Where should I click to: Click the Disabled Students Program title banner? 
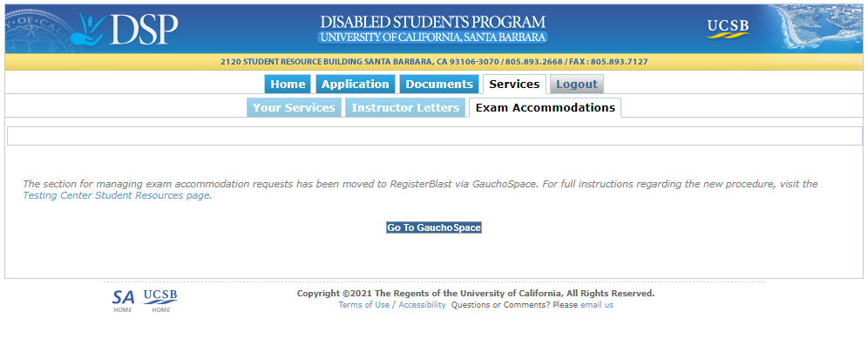(433, 30)
